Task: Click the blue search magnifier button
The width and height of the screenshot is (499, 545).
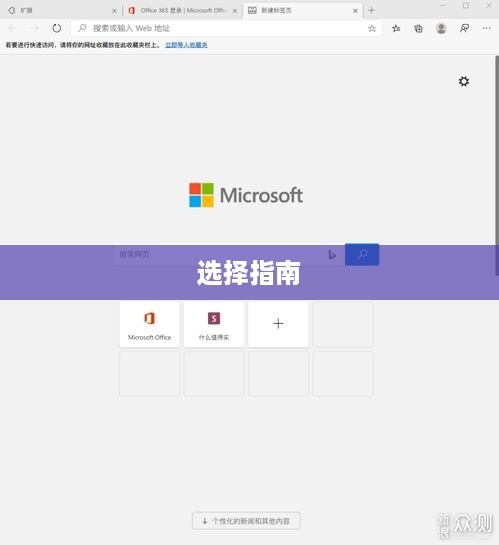Action: click(362, 254)
